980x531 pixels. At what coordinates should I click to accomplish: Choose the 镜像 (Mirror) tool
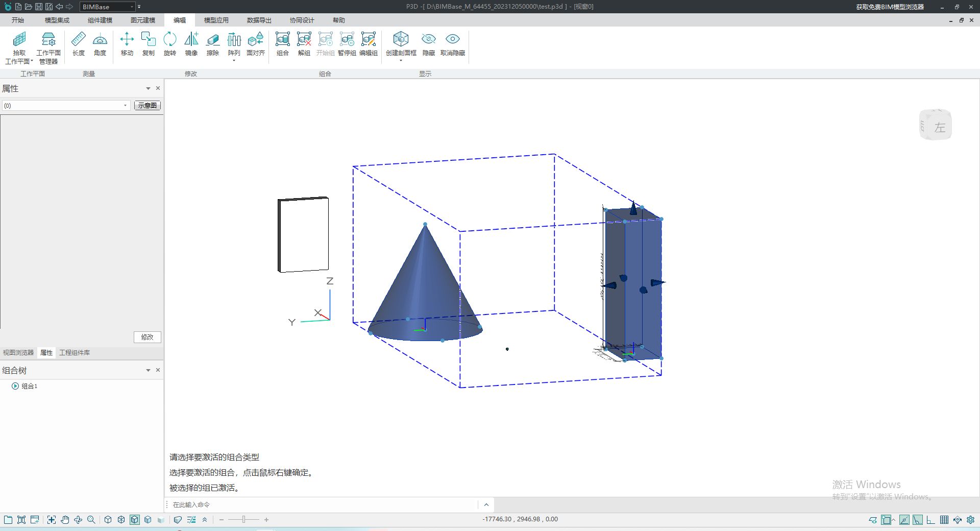tap(191, 44)
